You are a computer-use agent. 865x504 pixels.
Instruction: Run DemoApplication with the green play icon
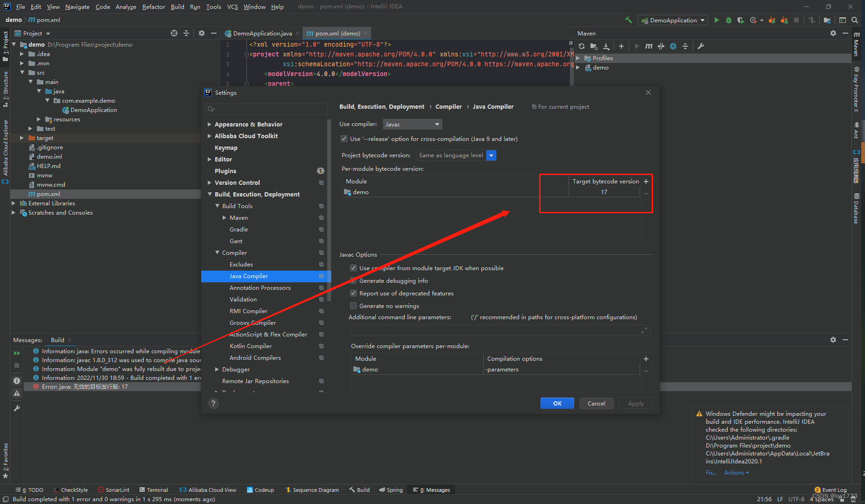[x=717, y=20]
